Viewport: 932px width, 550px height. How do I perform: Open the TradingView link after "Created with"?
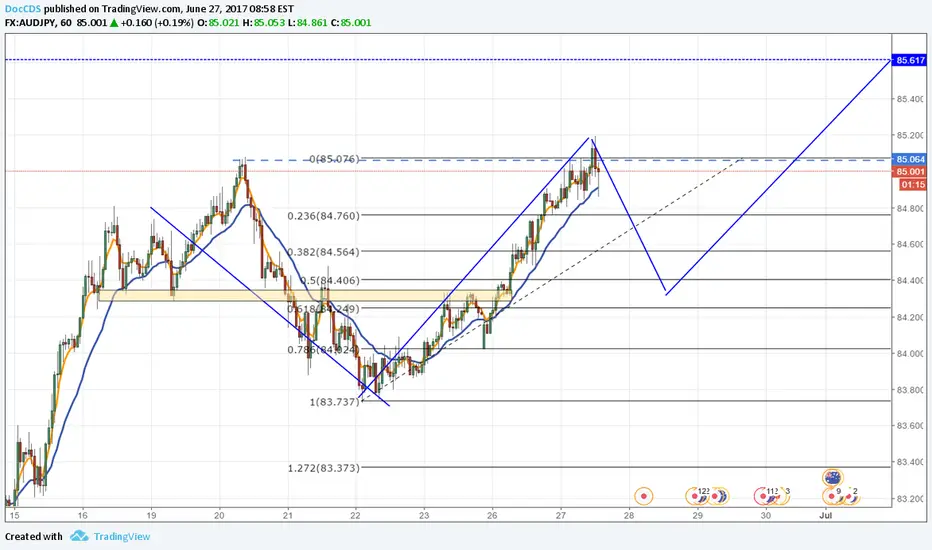point(122,536)
